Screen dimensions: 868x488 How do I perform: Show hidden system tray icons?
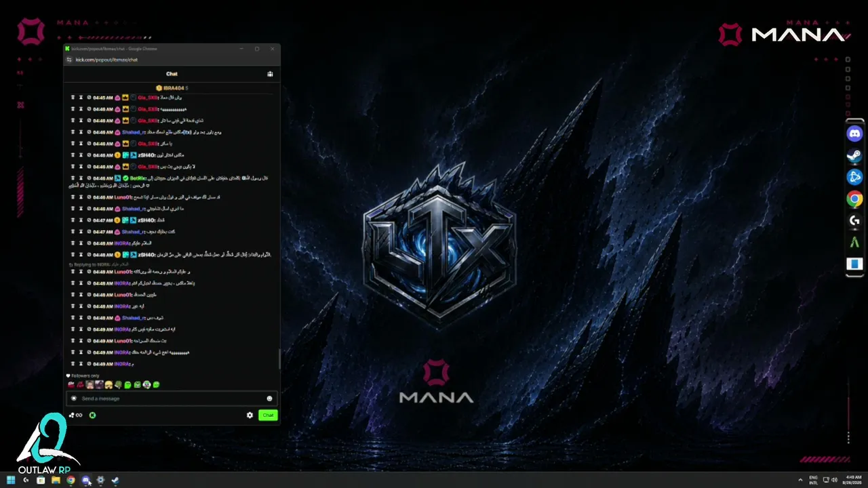tap(800, 481)
